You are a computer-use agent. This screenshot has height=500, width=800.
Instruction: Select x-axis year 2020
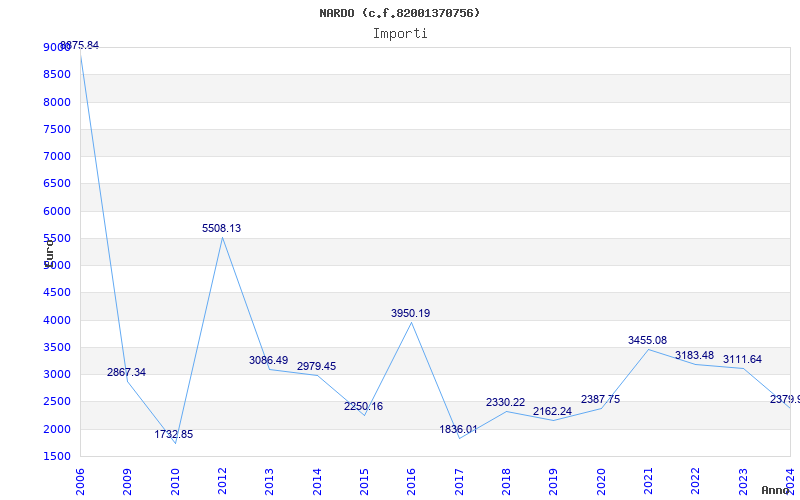point(601,482)
